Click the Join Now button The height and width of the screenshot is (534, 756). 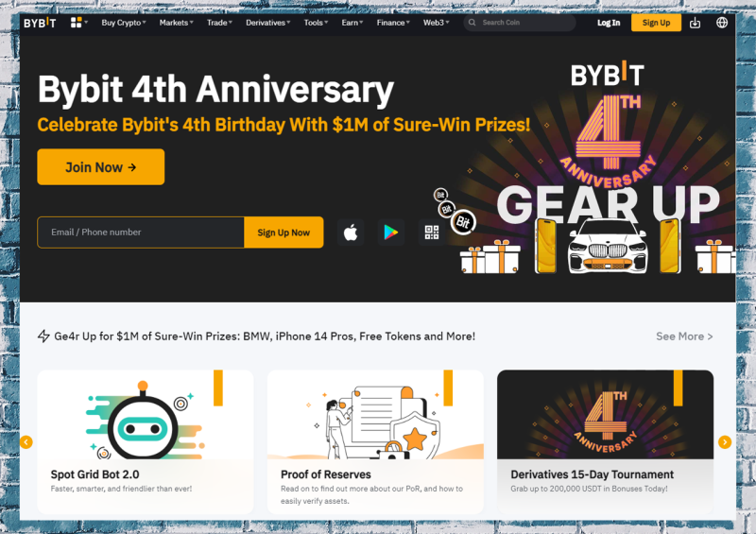point(101,167)
